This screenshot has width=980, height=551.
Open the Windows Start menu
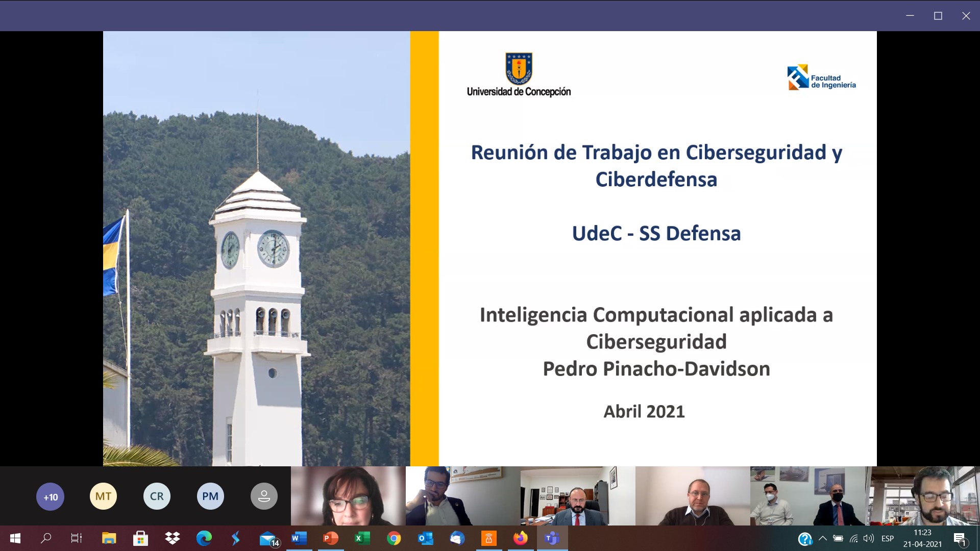pyautogui.click(x=15, y=538)
